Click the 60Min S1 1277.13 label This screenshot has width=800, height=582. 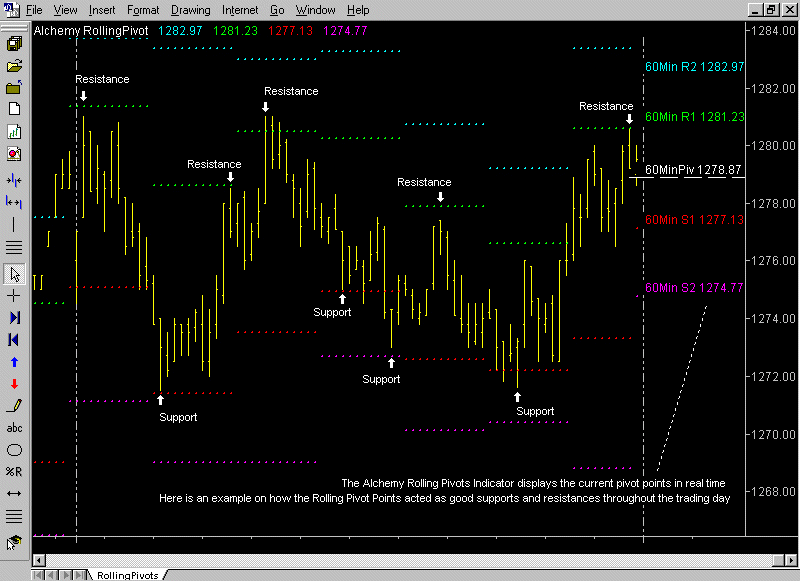click(x=694, y=220)
